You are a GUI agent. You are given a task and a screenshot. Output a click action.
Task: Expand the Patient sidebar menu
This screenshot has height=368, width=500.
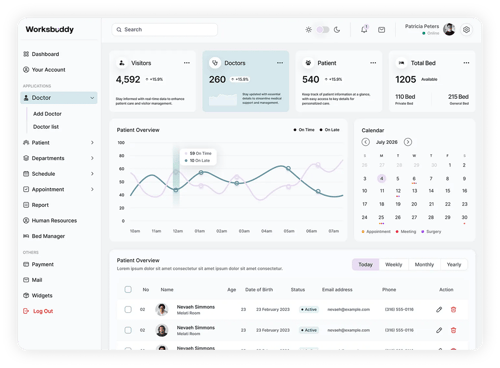(x=92, y=142)
